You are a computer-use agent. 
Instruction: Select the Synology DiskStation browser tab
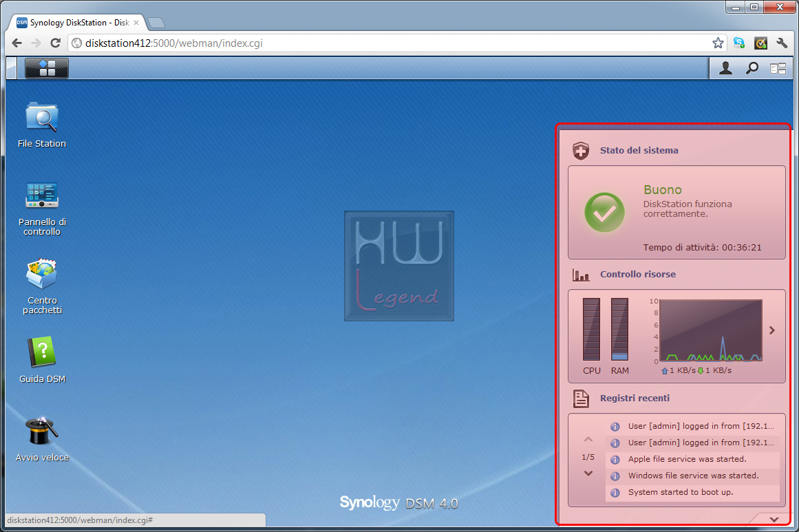[x=78, y=23]
